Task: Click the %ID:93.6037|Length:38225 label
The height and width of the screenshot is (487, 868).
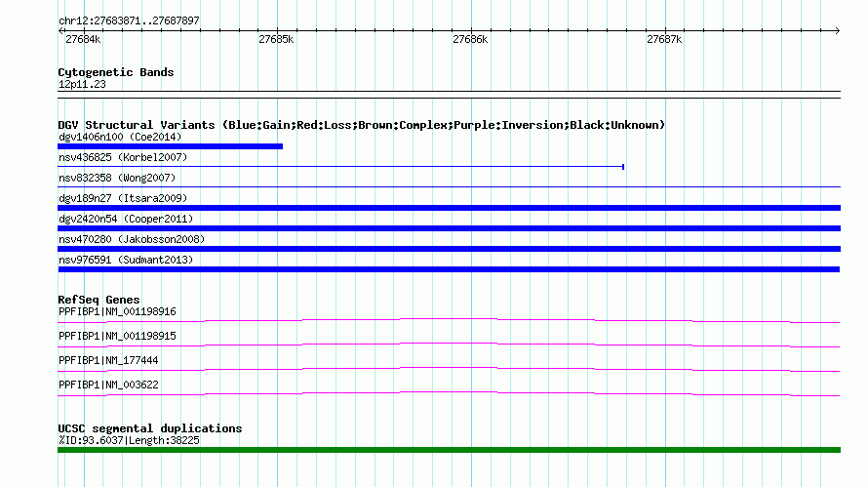Action: 129,440
